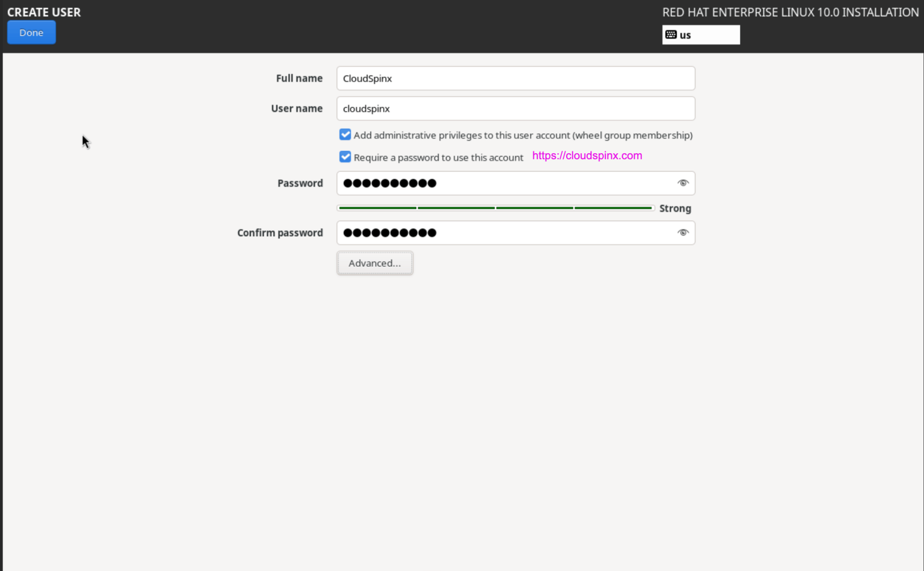Viewport: 924px width, 571px height.
Task: Click the "Password" field label
Action: point(300,183)
